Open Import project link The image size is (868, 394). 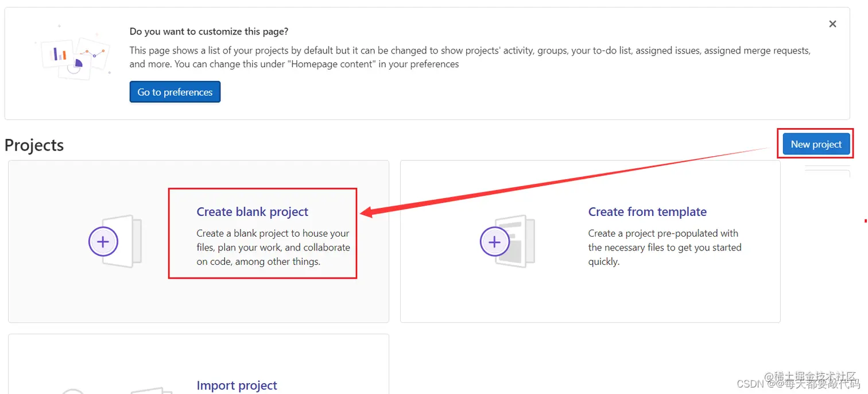click(x=237, y=385)
